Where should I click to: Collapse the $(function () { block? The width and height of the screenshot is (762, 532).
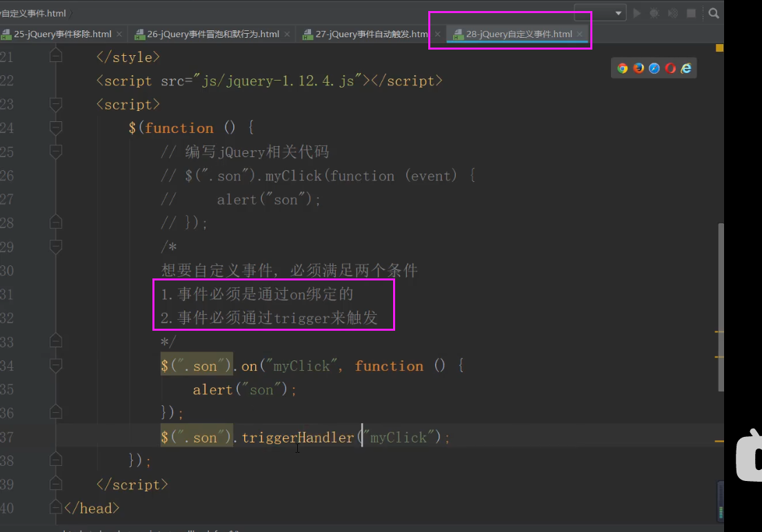(x=56, y=127)
